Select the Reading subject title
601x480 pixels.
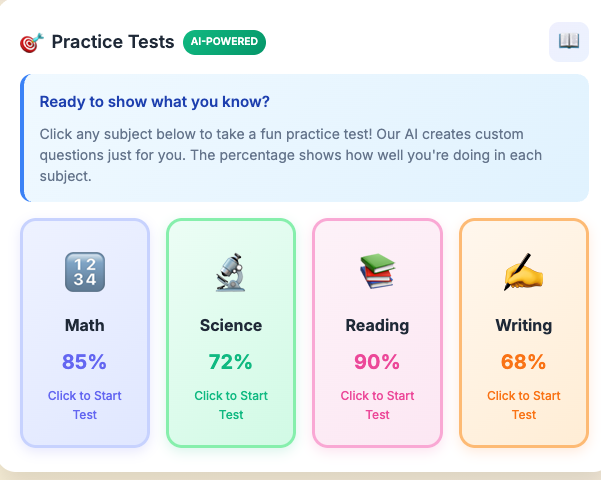tap(377, 325)
